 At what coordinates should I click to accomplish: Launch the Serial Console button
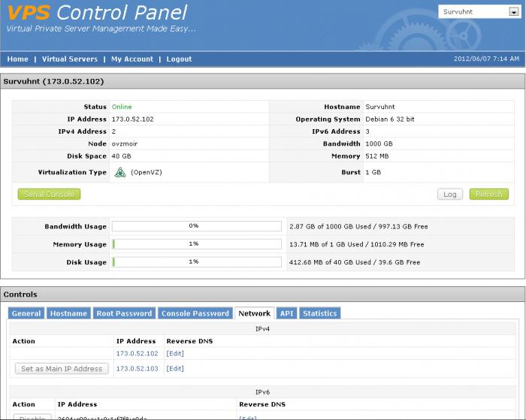(x=49, y=195)
